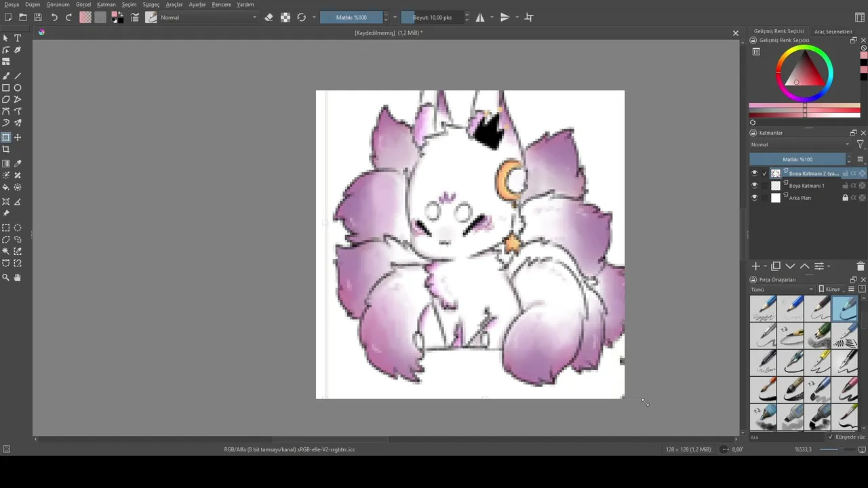Open the Dosya menu
The image size is (868, 488).
[x=12, y=5]
